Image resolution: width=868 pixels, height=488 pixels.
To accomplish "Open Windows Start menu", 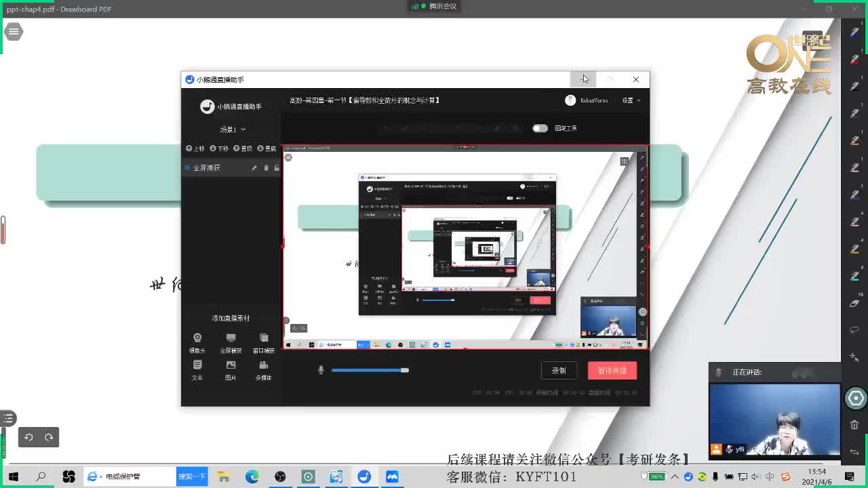I will coord(13,476).
